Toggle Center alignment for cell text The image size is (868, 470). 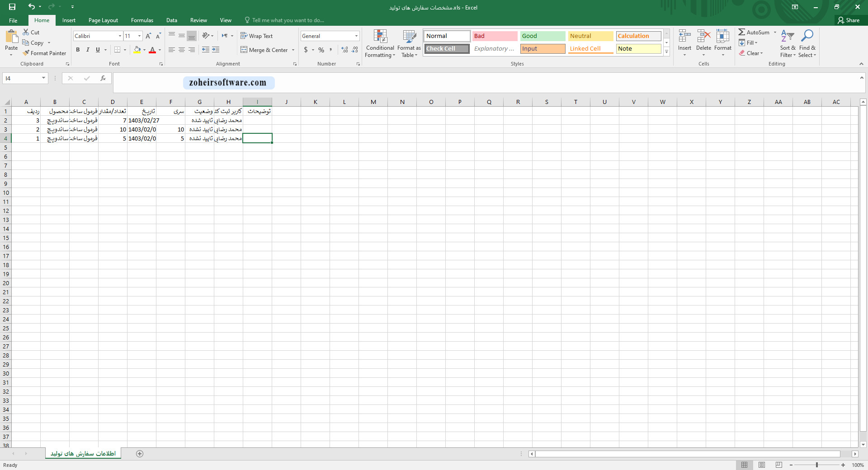tap(182, 50)
